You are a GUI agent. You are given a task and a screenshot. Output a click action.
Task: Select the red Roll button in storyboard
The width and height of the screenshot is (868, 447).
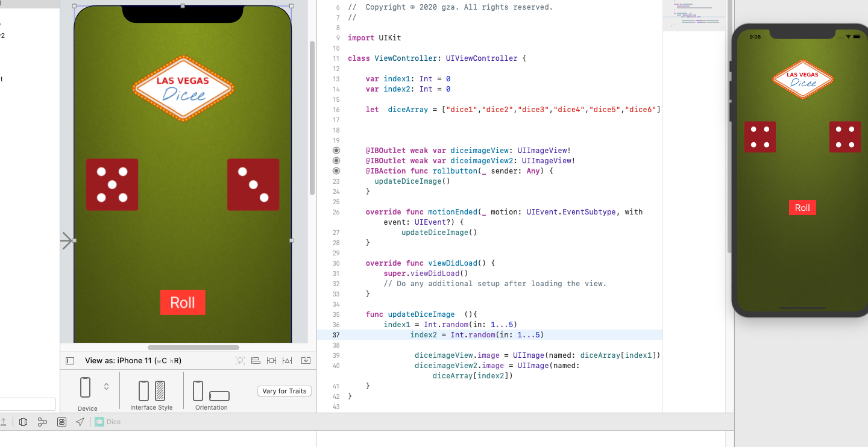coord(183,302)
